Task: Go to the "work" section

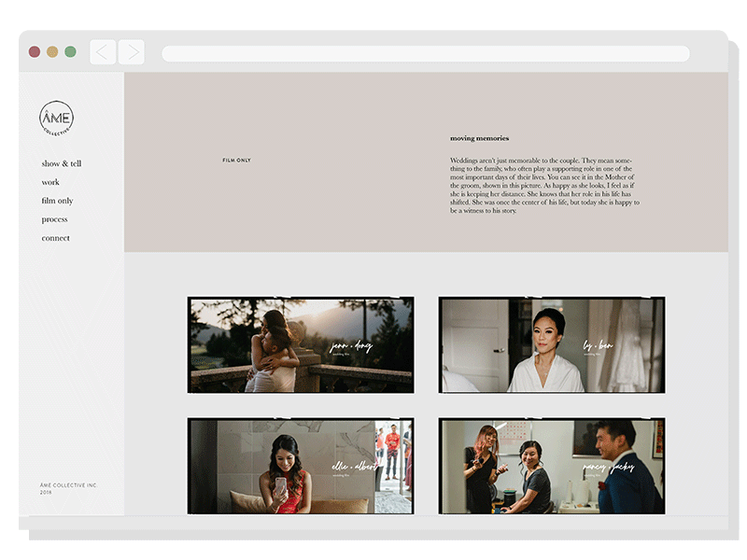Action: 50,183
